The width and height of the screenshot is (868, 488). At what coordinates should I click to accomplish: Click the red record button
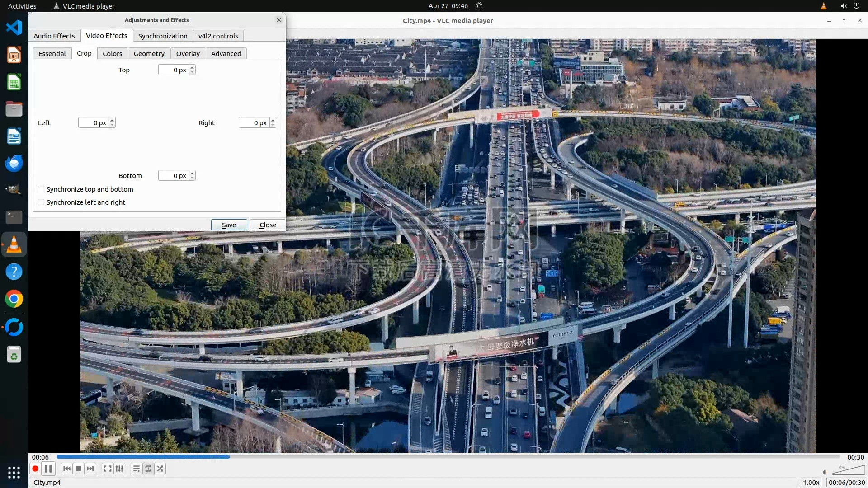(35, 469)
